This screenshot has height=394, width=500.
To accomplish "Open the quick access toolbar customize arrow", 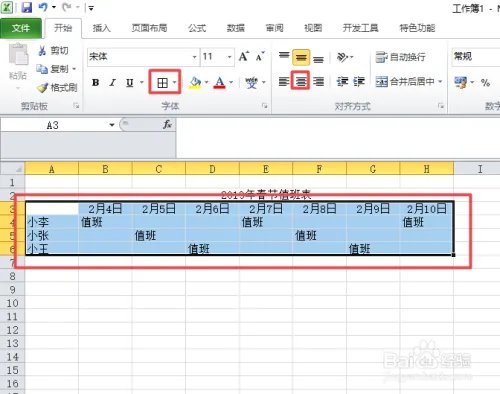I will 90,8.
